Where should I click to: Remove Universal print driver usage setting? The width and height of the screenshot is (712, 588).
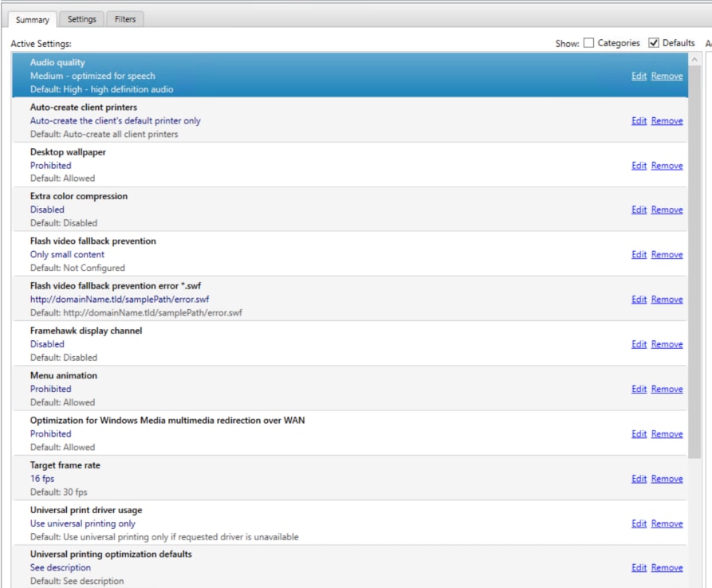667,523
